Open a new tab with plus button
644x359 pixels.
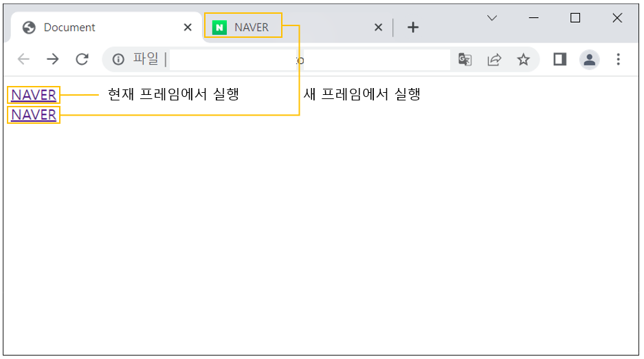(x=413, y=28)
